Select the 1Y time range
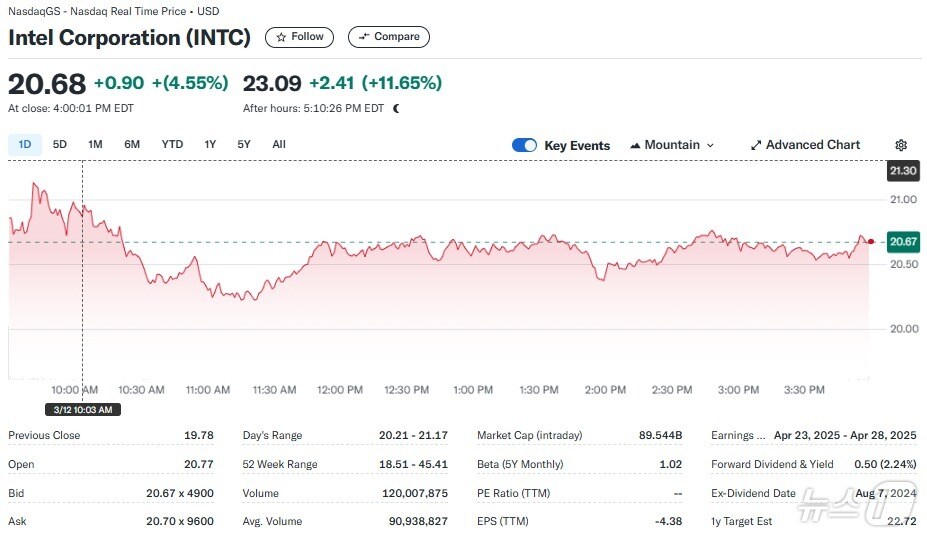This screenshot has width=927, height=538. point(210,144)
